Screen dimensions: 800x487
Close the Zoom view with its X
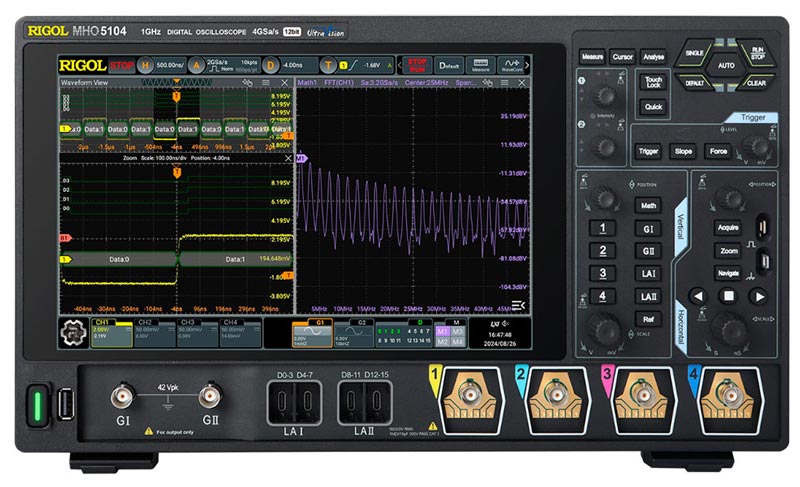pyautogui.click(x=288, y=159)
